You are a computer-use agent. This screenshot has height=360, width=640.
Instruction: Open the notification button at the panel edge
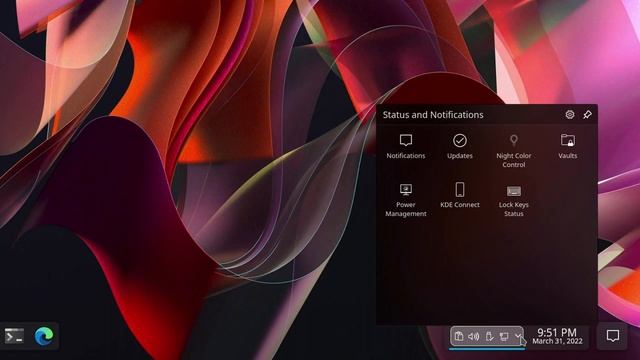[x=612, y=336]
